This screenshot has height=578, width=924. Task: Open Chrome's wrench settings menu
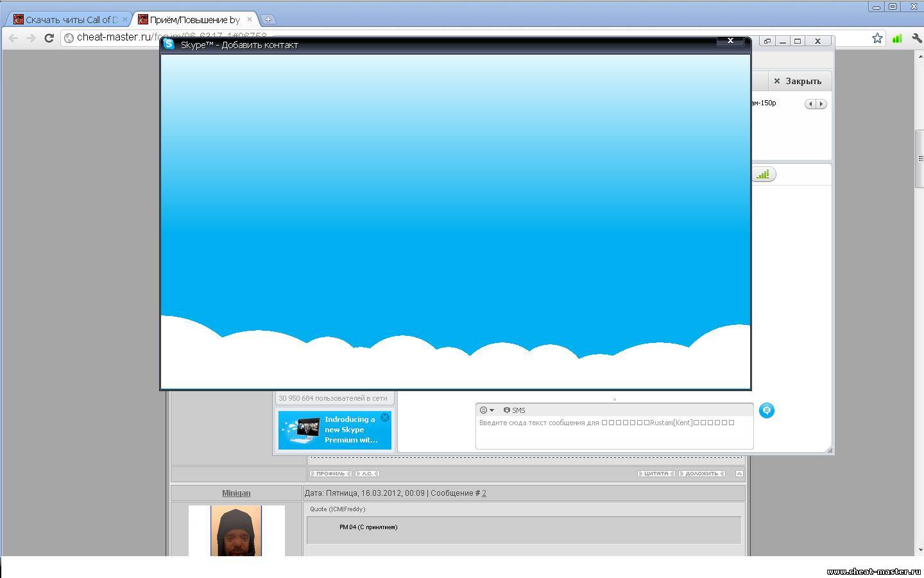tap(917, 39)
